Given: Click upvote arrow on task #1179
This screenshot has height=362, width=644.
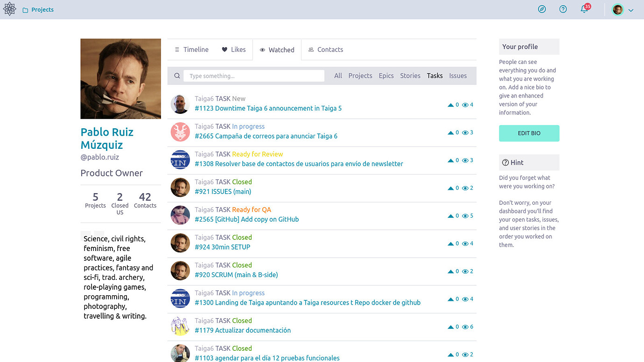Looking at the screenshot, I should 451,327.
